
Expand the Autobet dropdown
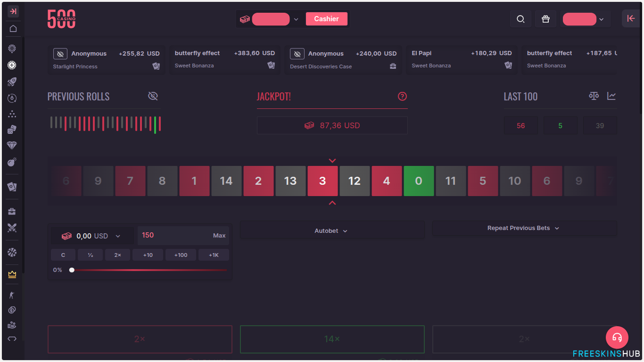[x=332, y=230]
